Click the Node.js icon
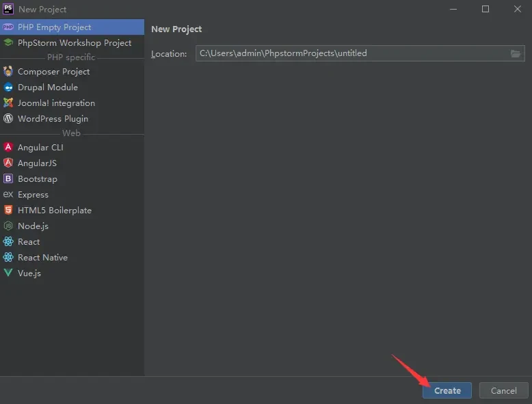Image resolution: width=532 pixels, height=404 pixels. pos(8,226)
